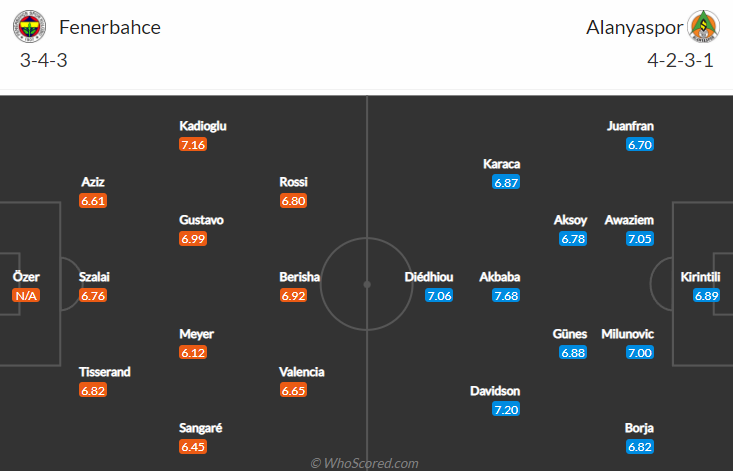The width and height of the screenshot is (733, 471).
Task: Click Özer's N/A rating badge
Action: (25, 296)
